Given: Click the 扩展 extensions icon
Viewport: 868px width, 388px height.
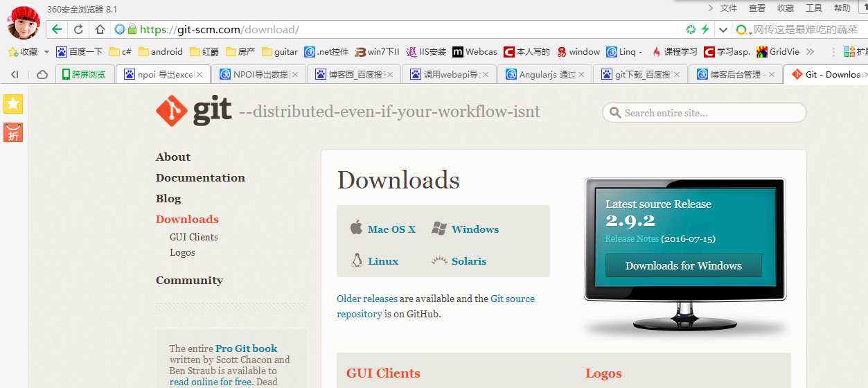Looking at the screenshot, I should (855, 51).
